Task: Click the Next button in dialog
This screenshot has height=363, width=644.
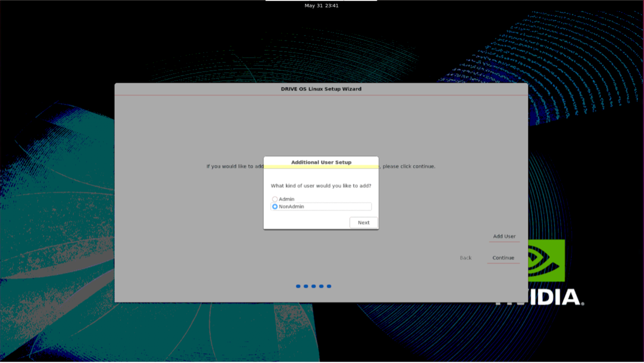Action: pos(363,222)
